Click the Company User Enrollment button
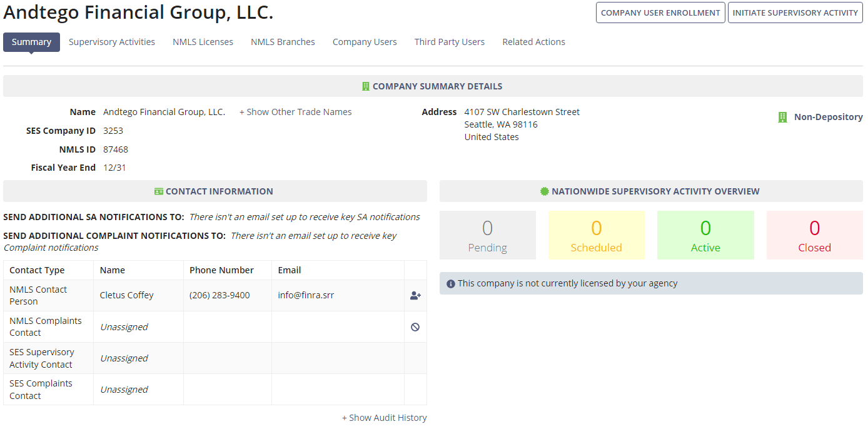The image size is (868, 429). 660,12
